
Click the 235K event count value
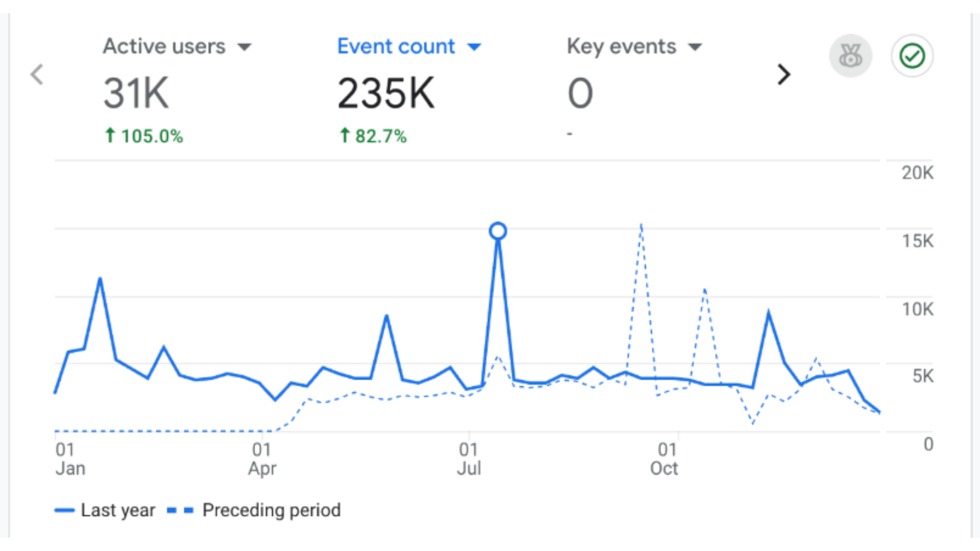[x=386, y=93]
